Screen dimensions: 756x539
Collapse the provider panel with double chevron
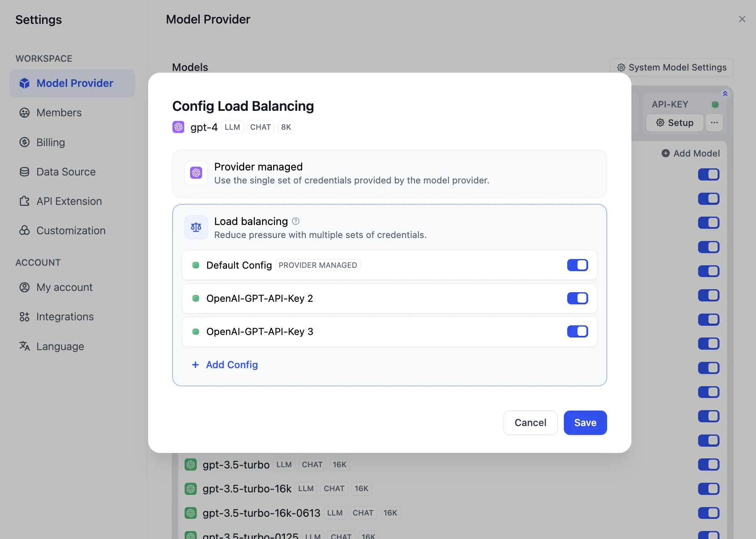[x=725, y=94]
